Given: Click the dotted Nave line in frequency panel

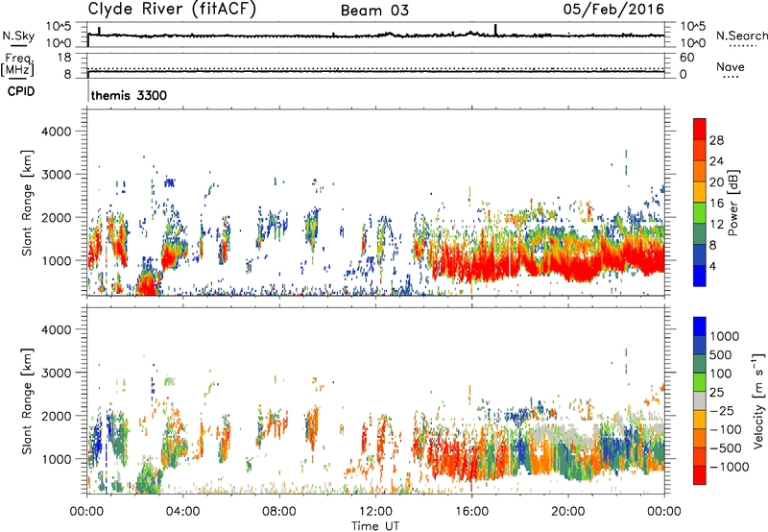Looking at the screenshot, I should [375, 68].
